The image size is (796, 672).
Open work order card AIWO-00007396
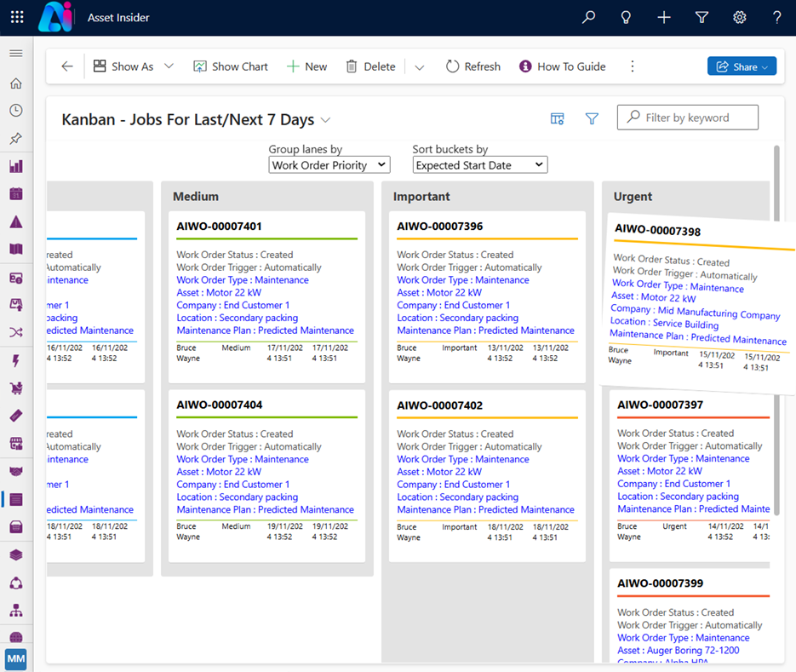(x=487, y=297)
